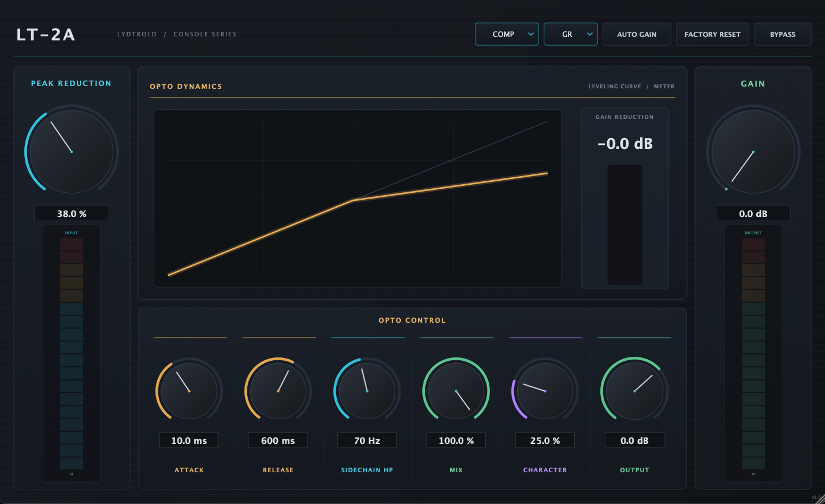Image resolution: width=825 pixels, height=504 pixels.
Task: Click the gain reduction meter bar
Action: [625, 225]
